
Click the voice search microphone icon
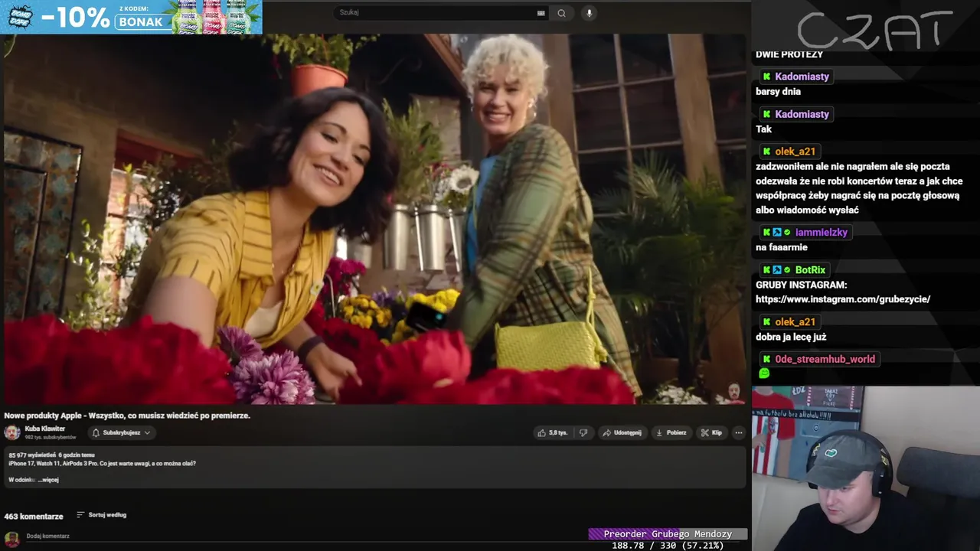pyautogui.click(x=589, y=13)
